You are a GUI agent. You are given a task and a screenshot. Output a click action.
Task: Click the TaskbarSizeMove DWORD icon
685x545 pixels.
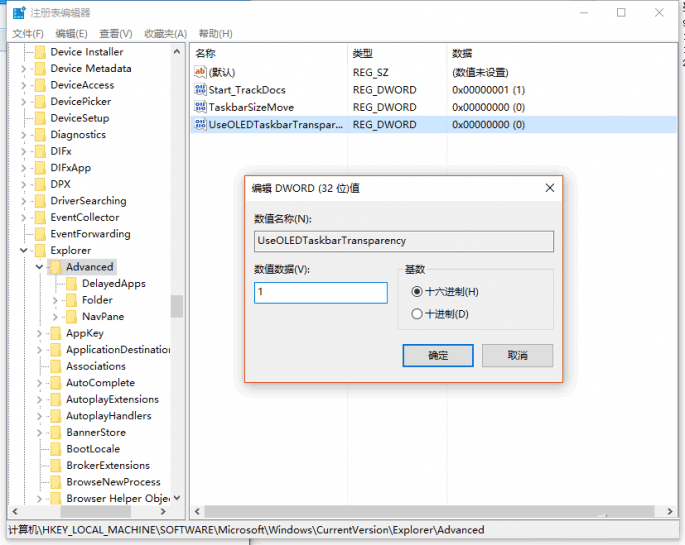[200, 107]
